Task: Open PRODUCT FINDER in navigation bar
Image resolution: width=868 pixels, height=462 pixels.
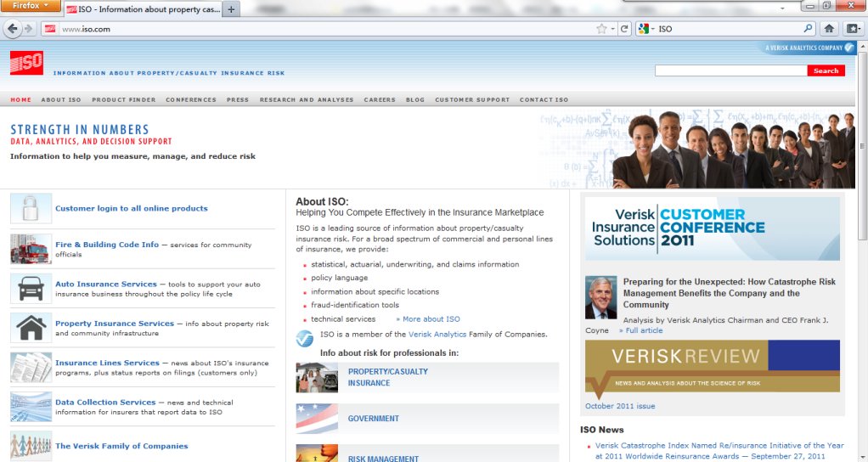Action: pos(124,99)
